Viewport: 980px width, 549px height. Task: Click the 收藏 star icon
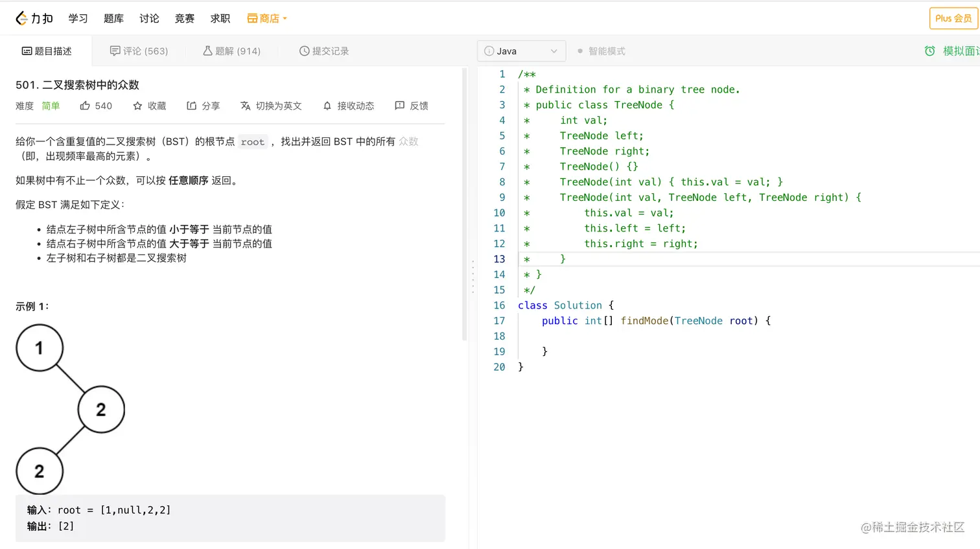137,106
